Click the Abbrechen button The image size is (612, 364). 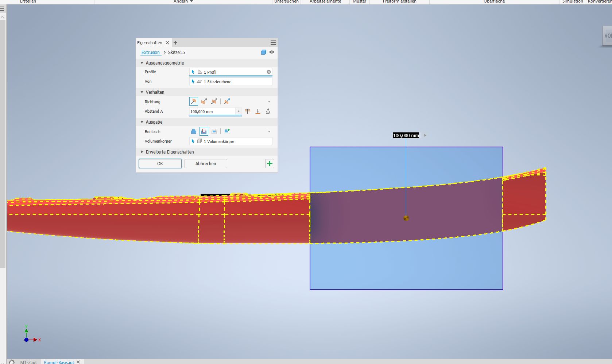[x=206, y=164]
